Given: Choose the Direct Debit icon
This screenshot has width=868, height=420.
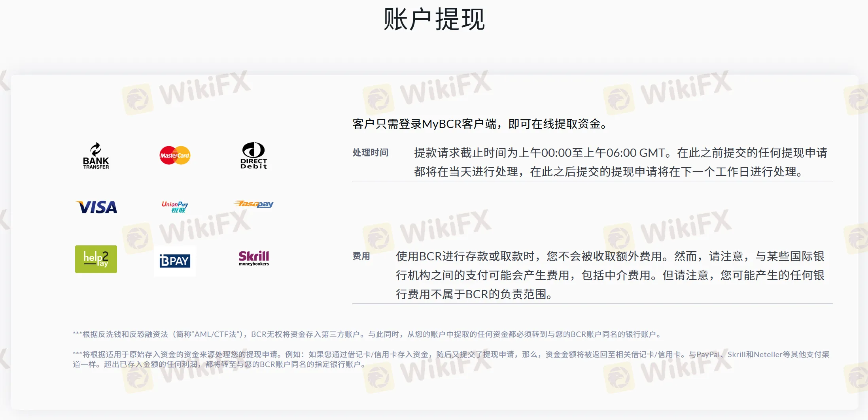Looking at the screenshot, I should 253,156.
